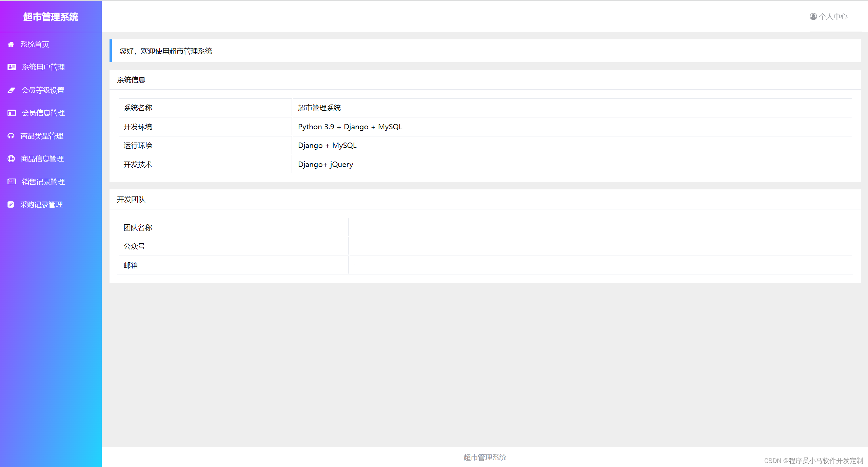Click the home icon beside 系统首页
Viewport: 868px width, 467px height.
point(11,44)
